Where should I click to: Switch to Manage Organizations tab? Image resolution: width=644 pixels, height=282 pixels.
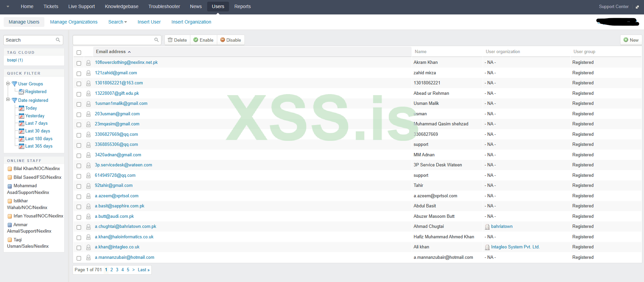click(x=74, y=22)
